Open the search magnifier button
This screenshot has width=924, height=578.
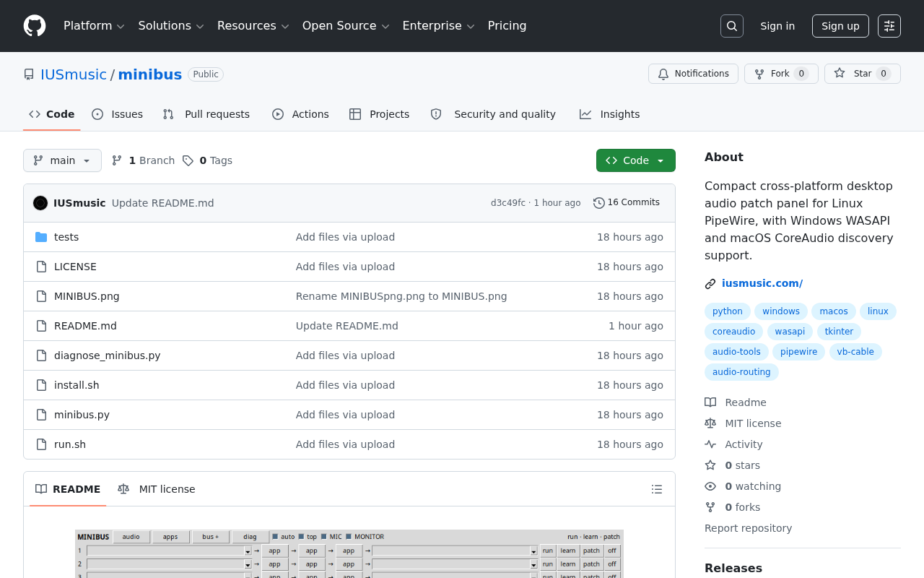click(732, 26)
